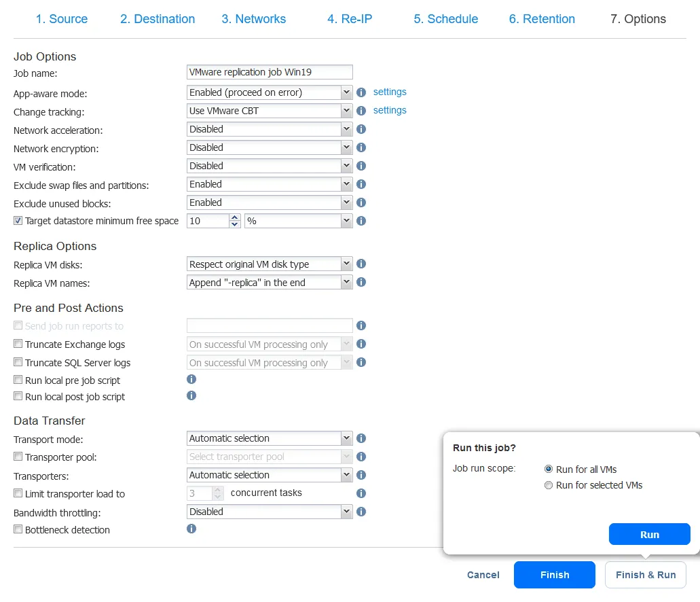Click the Change tracking info icon

[x=361, y=110]
